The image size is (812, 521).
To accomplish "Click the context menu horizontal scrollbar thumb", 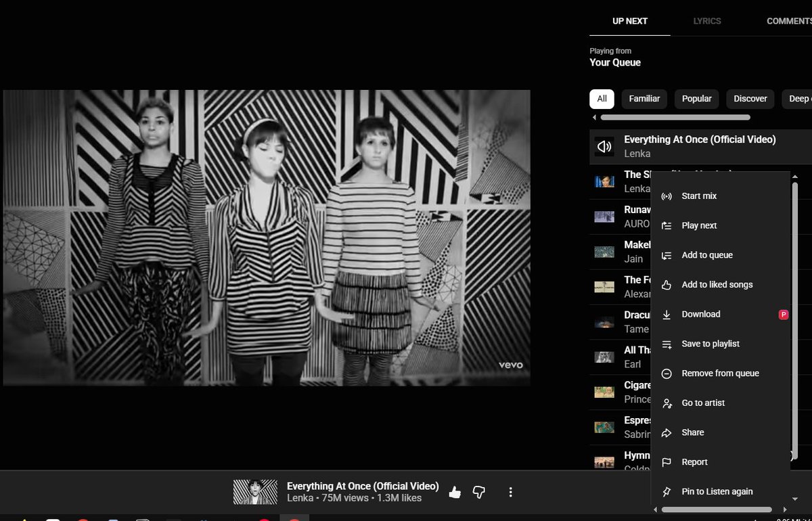I will point(717,509).
